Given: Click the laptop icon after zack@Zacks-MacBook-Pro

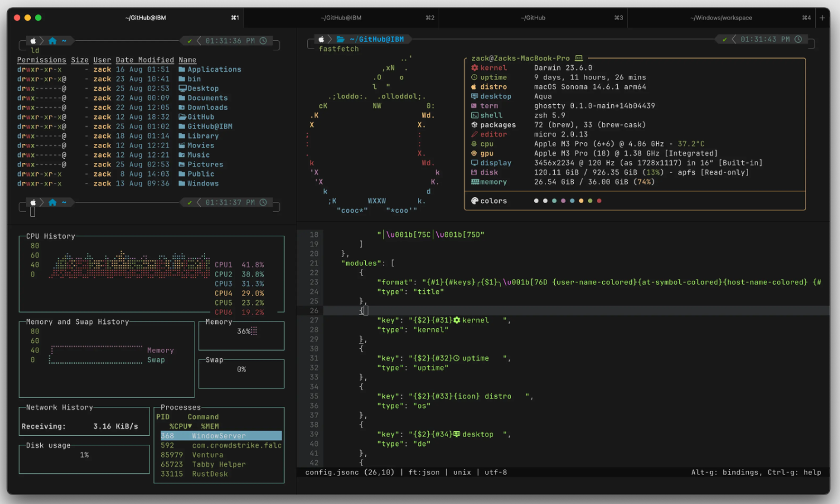Looking at the screenshot, I should tap(579, 58).
